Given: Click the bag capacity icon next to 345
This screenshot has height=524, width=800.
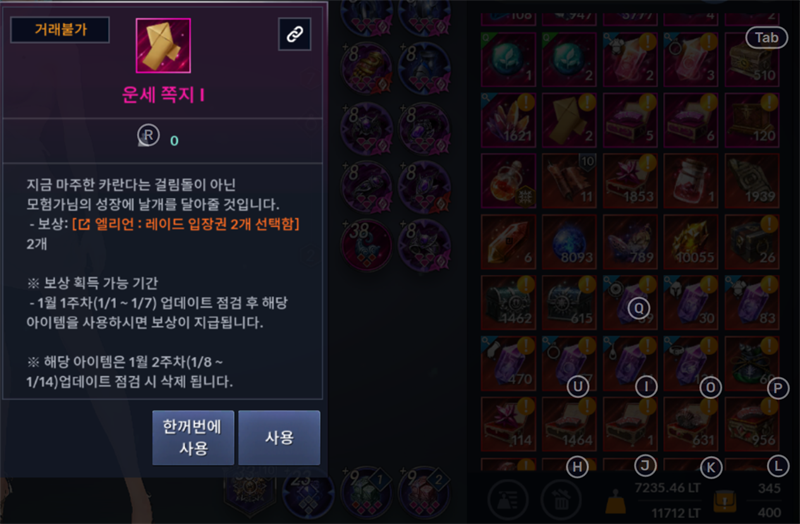Looking at the screenshot, I should [724, 501].
